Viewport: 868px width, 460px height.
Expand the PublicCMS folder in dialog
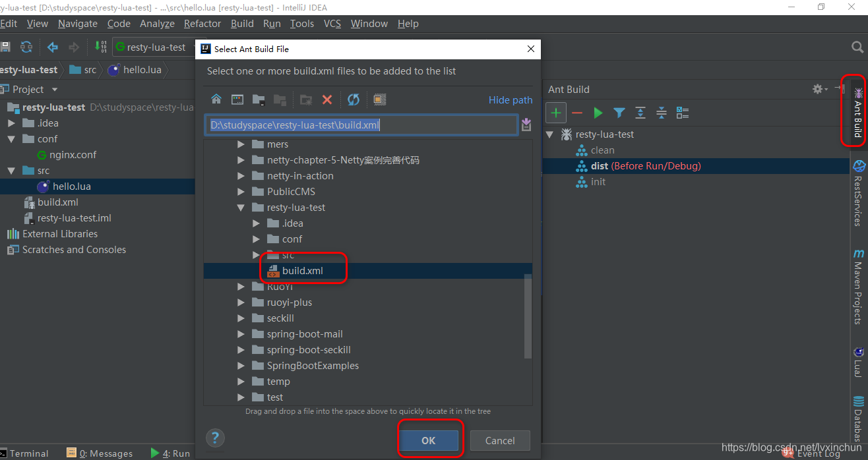pyautogui.click(x=241, y=192)
